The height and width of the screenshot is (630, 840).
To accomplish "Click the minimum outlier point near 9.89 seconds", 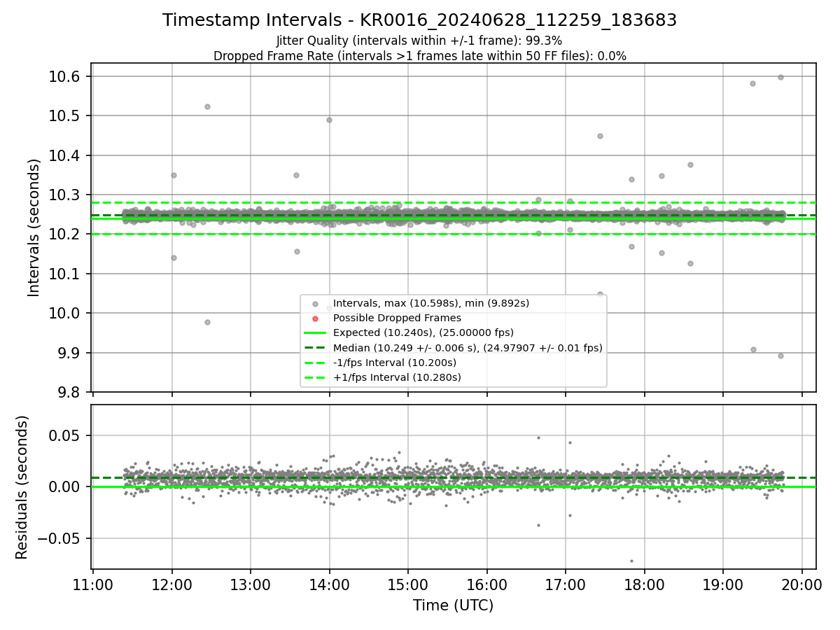I will click(x=780, y=356).
